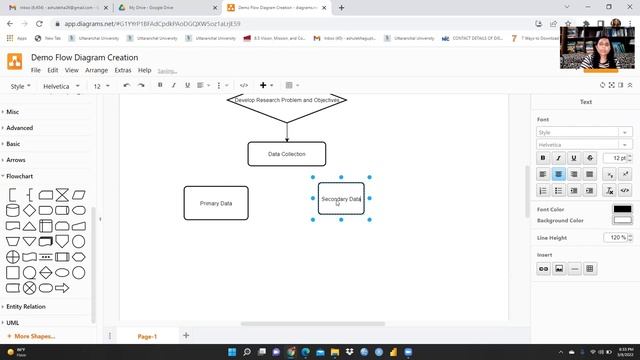Open the Edit menu

tap(53, 70)
